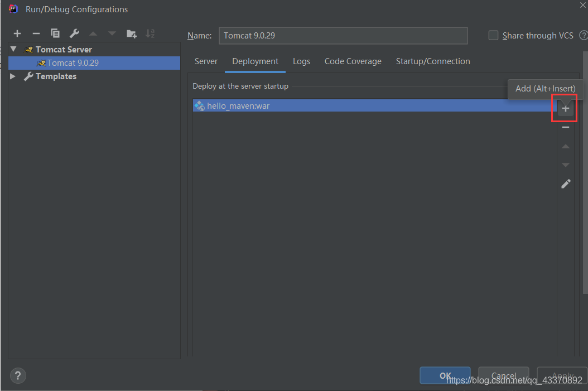
Task: Sort configurations alphabetically
Action: point(150,33)
